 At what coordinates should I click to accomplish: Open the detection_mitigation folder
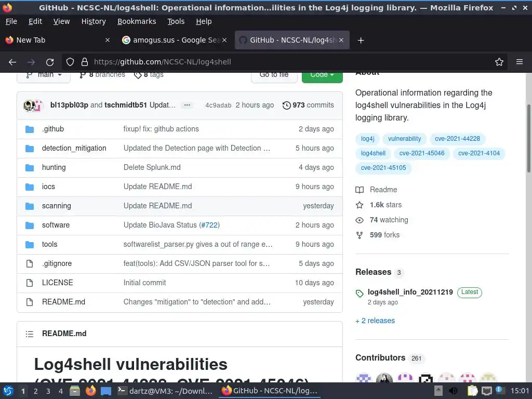tap(74, 148)
